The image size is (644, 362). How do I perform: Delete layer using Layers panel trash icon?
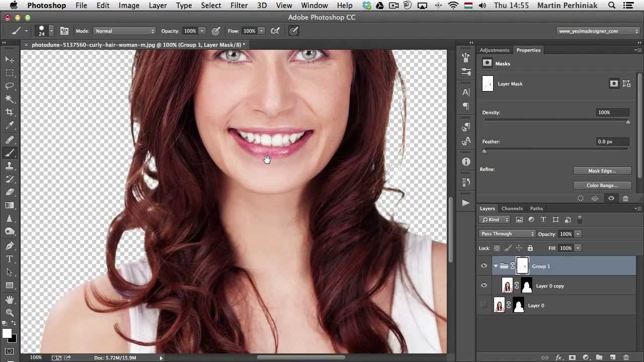tap(626, 357)
